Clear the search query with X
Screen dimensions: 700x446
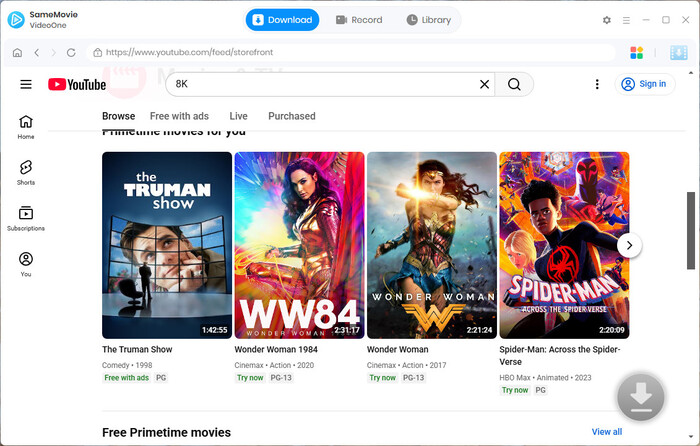pyautogui.click(x=484, y=84)
